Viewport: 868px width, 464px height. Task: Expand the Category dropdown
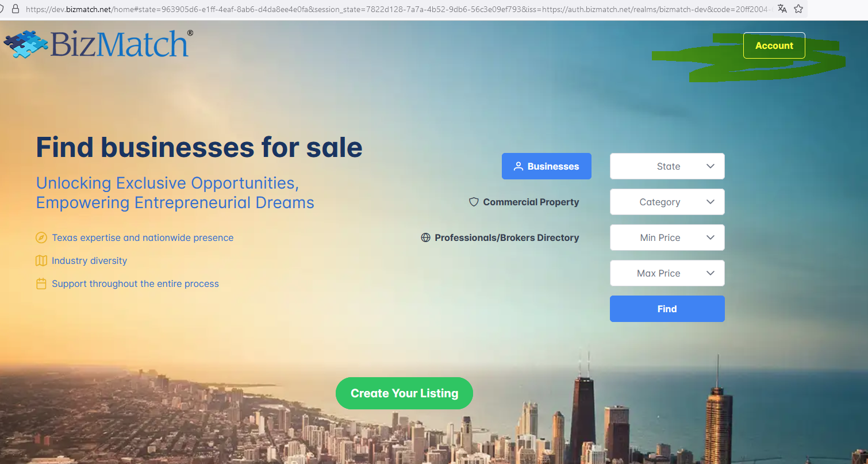(667, 202)
